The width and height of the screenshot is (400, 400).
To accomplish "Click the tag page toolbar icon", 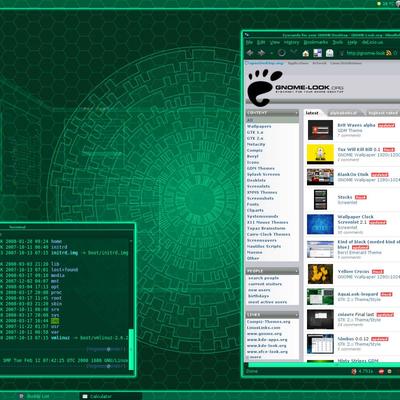I will coord(330,53).
